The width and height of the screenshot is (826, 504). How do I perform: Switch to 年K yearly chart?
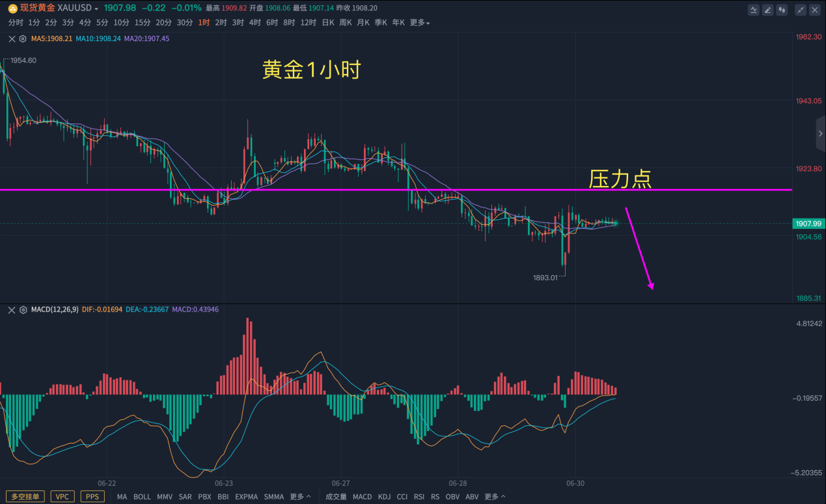(x=398, y=23)
